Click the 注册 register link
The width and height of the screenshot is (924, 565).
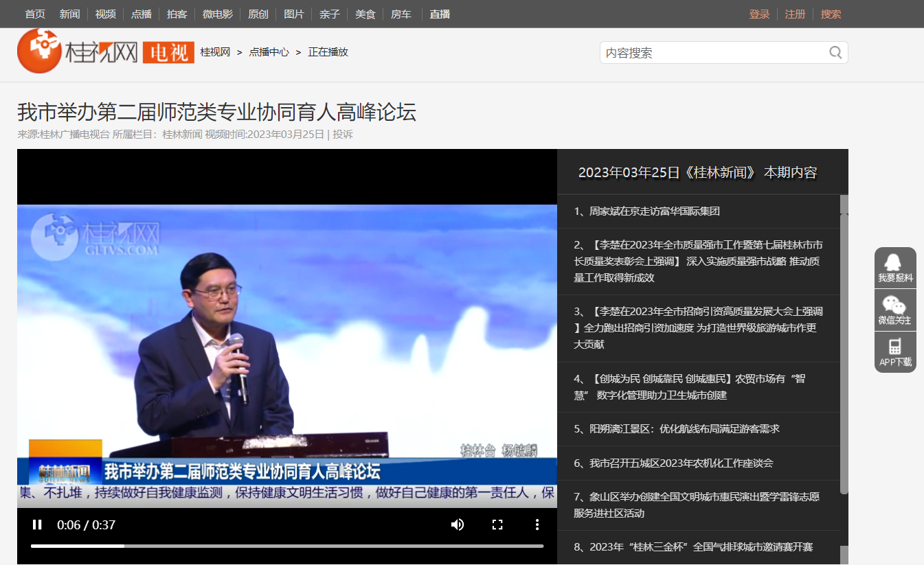pyautogui.click(x=795, y=14)
